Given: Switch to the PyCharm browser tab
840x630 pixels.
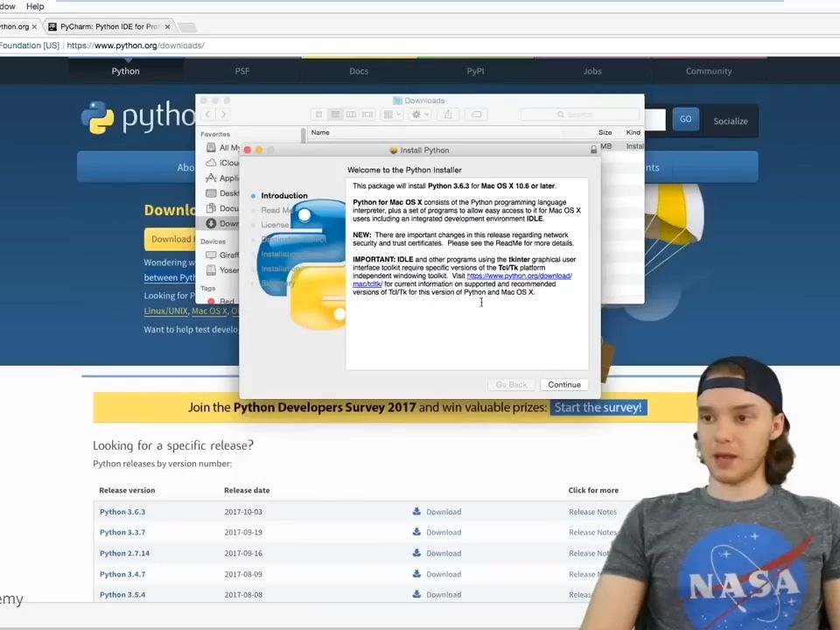Looking at the screenshot, I should [x=108, y=26].
